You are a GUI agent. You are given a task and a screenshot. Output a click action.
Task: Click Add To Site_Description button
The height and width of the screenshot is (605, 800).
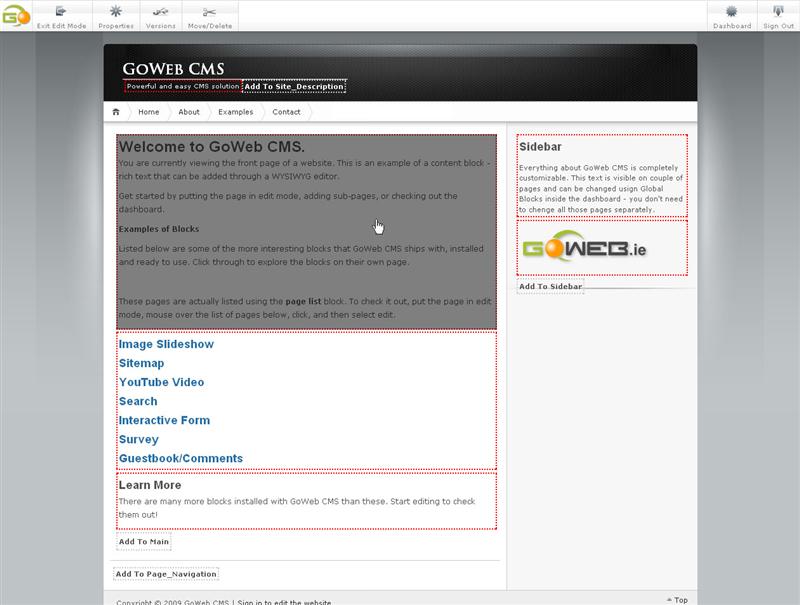(x=294, y=86)
